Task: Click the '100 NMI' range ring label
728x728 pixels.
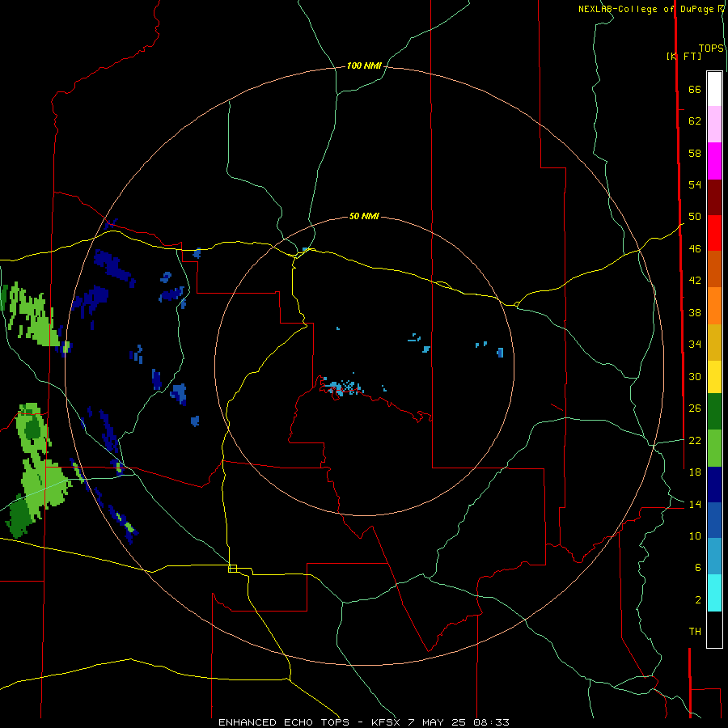Action: (364, 66)
